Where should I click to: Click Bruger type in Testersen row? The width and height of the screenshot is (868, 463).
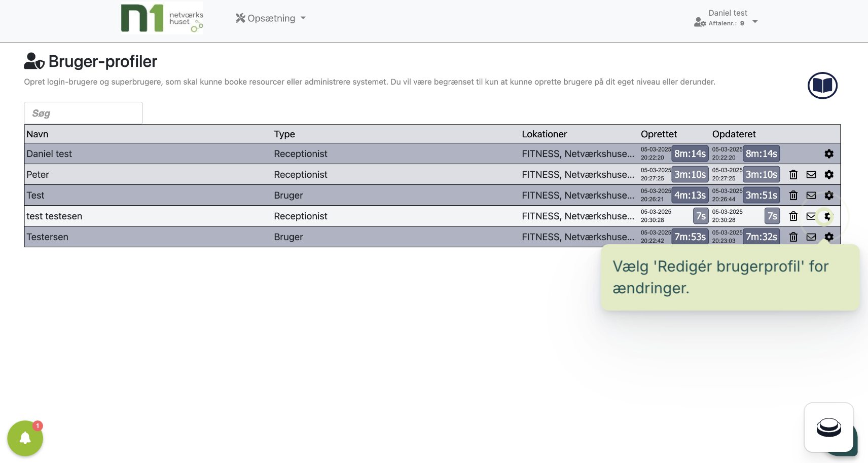(288, 237)
